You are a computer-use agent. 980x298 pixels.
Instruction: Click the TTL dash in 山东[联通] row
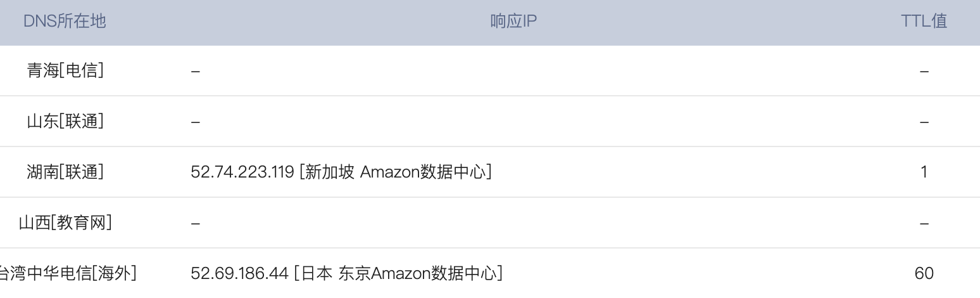(924, 122)
